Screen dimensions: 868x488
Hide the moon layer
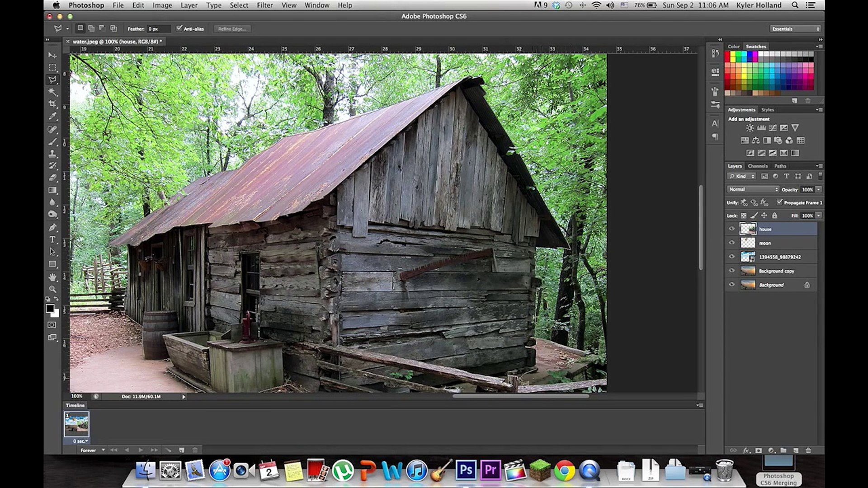[731, 243]
